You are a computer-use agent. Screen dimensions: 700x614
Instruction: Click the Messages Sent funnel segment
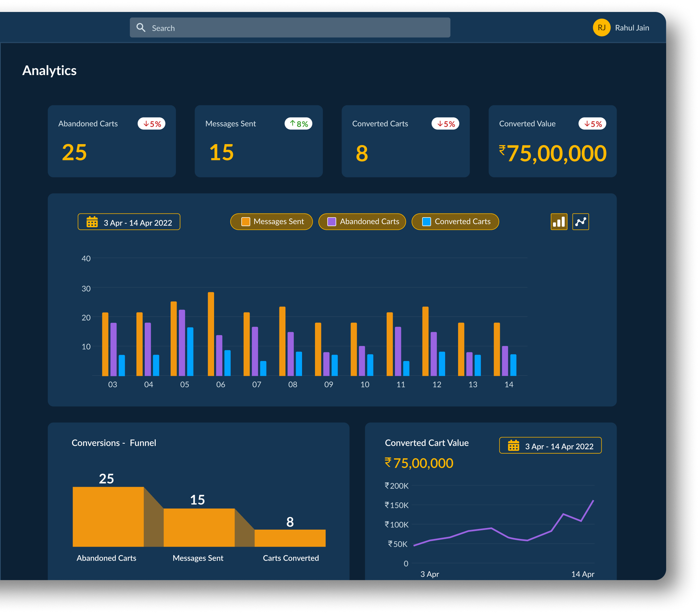[x=199, y=527]
